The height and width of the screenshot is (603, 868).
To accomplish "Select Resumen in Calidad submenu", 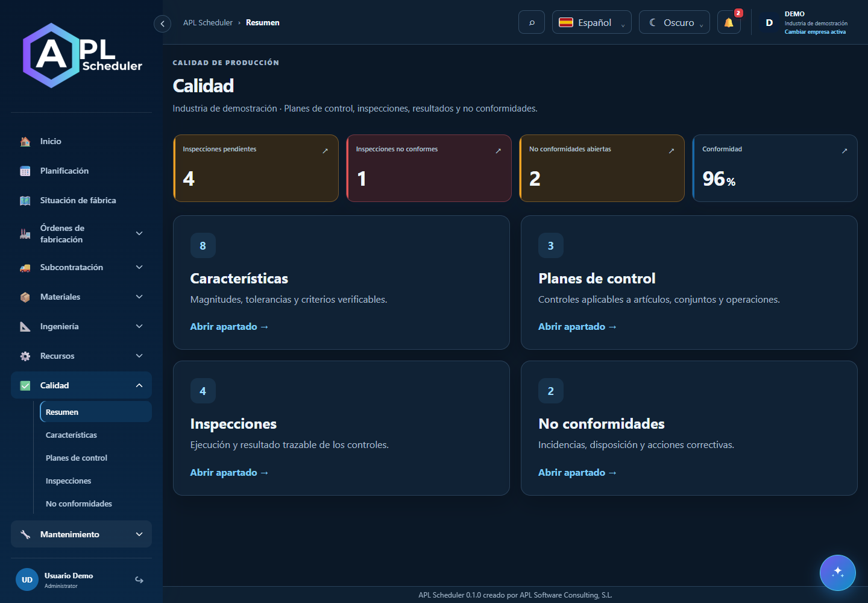I will pyautogui.click(x=96, y=412).
